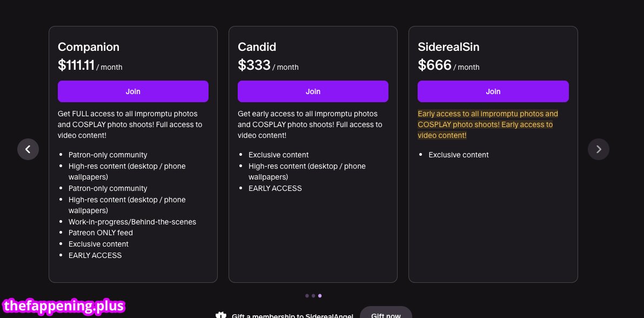The width and height of the screenshot is (644, 318).
Task: Click Work-in-progress/Behind-the-scenes benefit item
Action: (x=132, y=222)
